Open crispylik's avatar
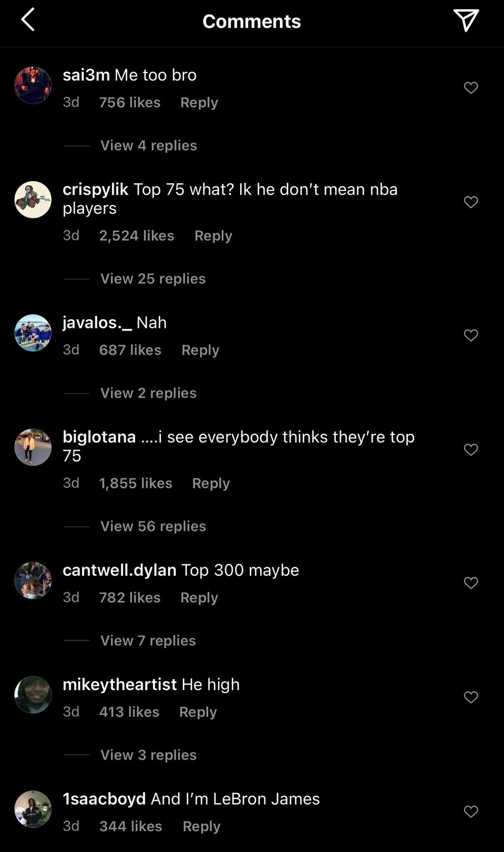The image size is (504, 852). [33, 200]
